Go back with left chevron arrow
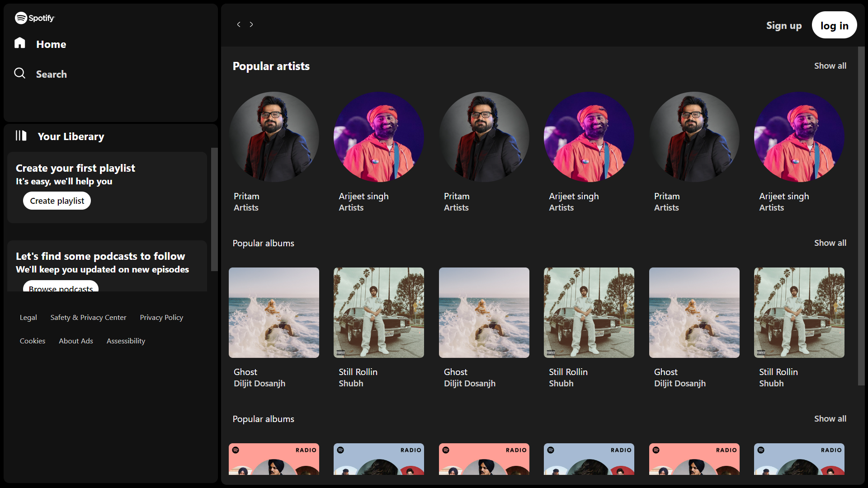The image size is (868, 488). click(x=239, y=24)
